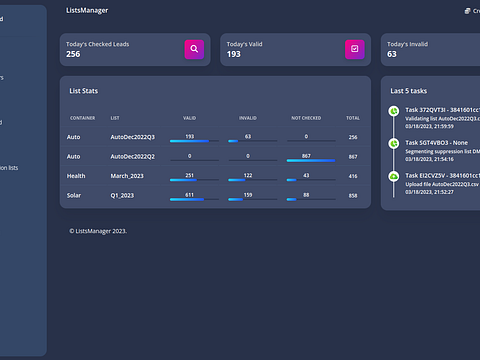Open Task 372QVT3I entry title

[x=443, y=110]
